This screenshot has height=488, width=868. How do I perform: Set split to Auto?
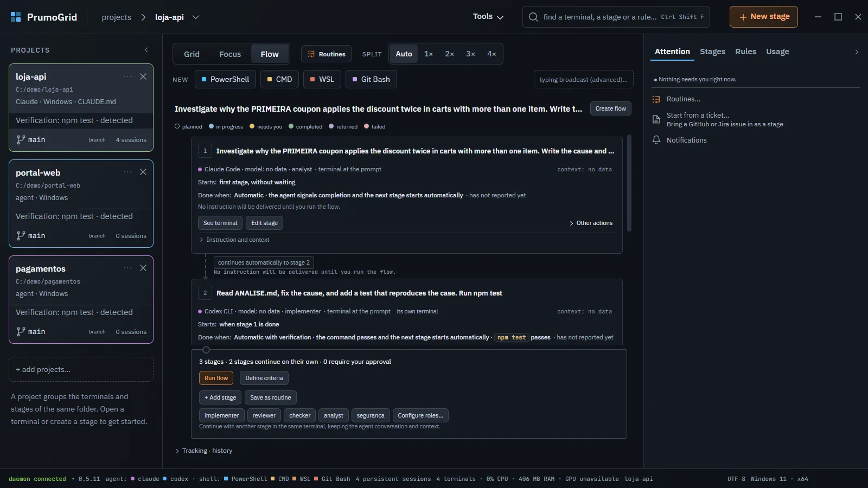(x=404, y=54)
